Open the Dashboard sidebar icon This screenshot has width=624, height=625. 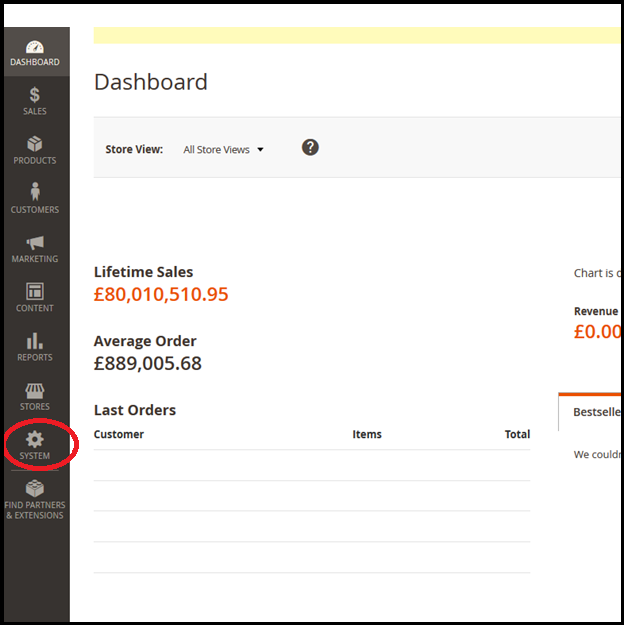click(x=35, y=53)
